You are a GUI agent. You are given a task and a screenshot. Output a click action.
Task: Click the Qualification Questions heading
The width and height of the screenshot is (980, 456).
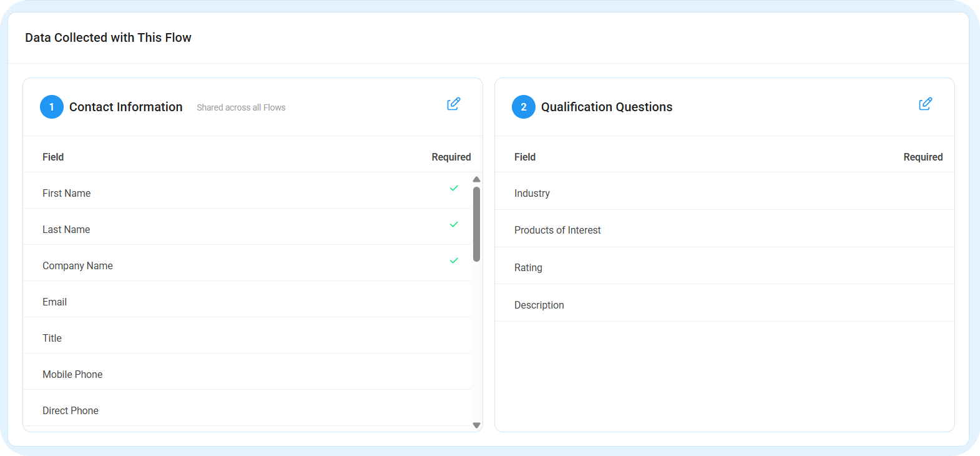607,107
